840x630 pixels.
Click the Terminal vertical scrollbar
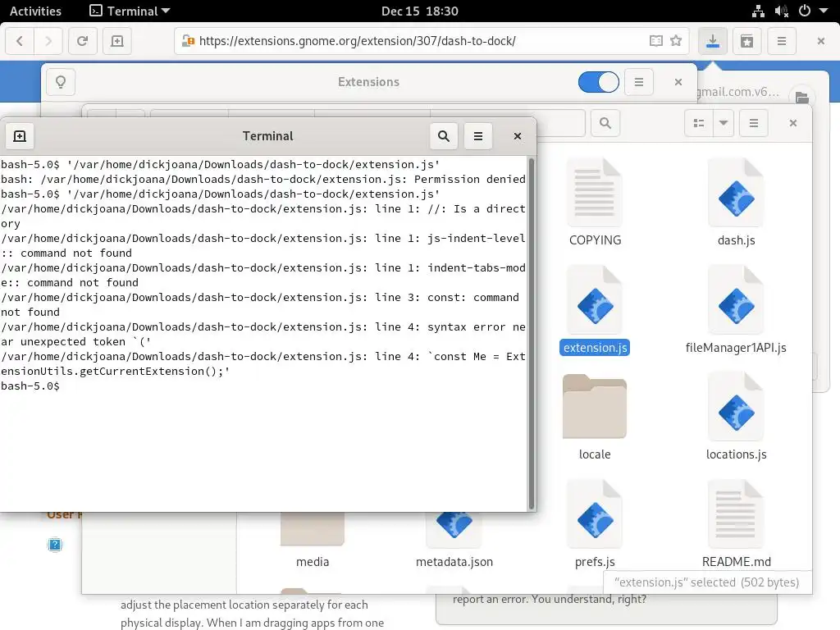point(531,333)
